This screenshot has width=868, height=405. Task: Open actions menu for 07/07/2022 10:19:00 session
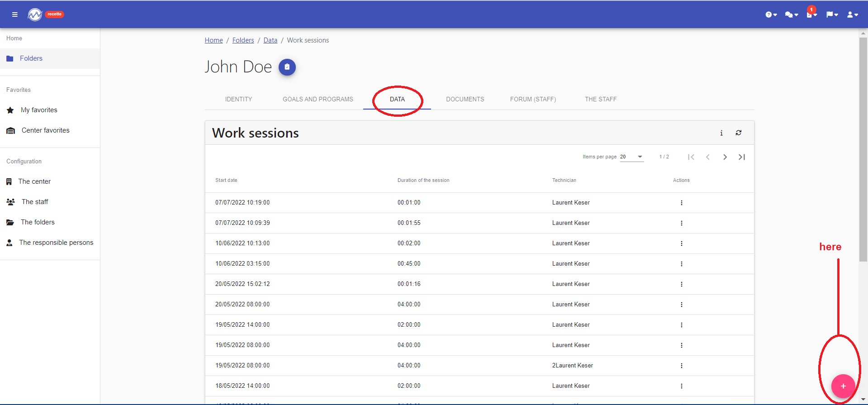tap(682, 203)
